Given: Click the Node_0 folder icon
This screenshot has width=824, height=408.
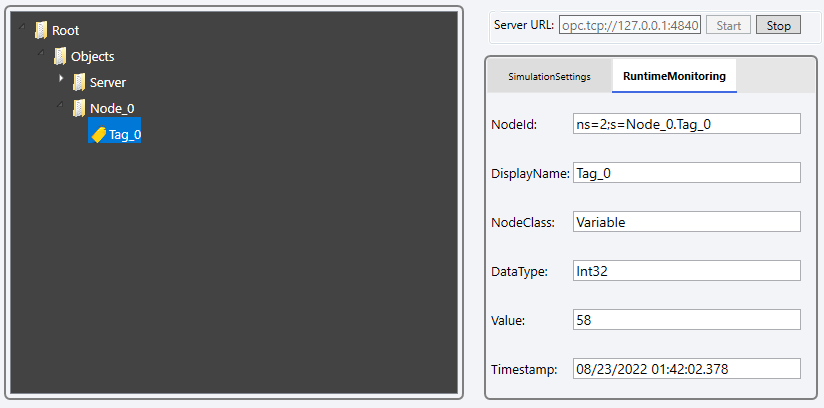Looking at the screenshot, I should [x=79, y=108].
